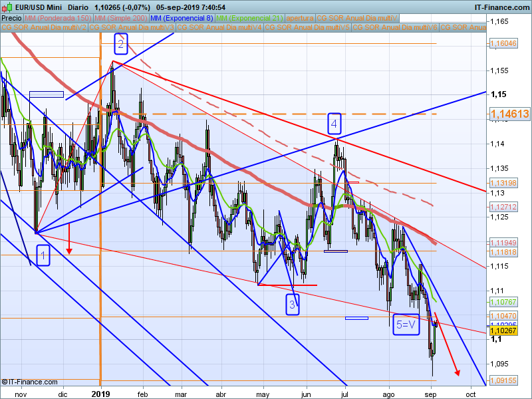
Task: Click the green 1,10767 EMA label
Action: click(x=503, y=302)
